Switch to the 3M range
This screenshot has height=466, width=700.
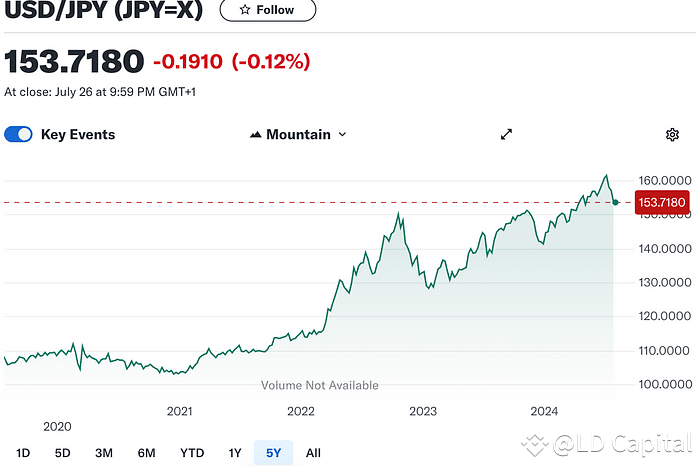tap(104, 453)
